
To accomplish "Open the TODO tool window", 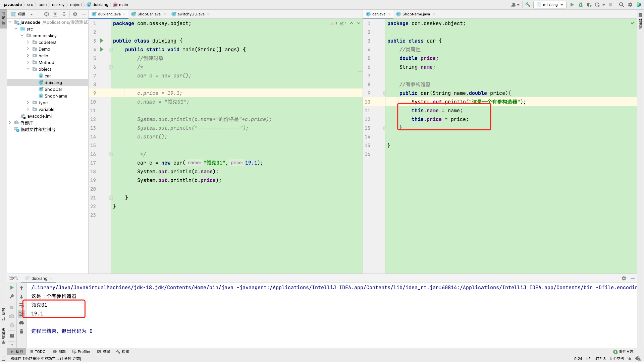I will (x=38, y=352).
